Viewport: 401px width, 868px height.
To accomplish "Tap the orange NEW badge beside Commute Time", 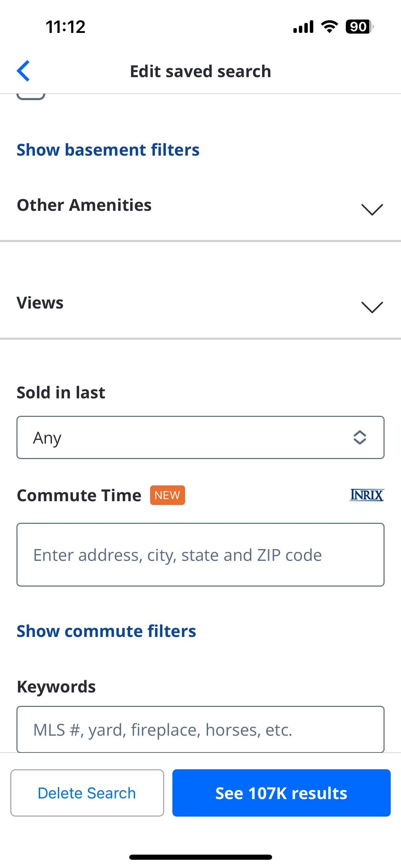I will 167,495.
